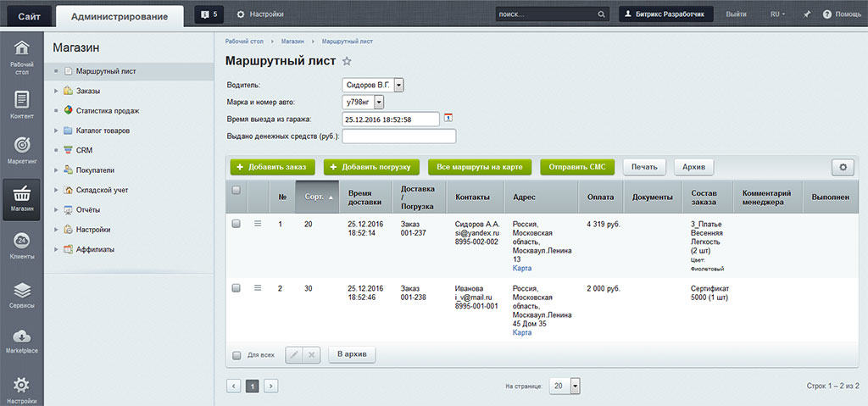Open the calendar picker next to departure time
Screen dimensions: 868x406
tap(449, 119)
